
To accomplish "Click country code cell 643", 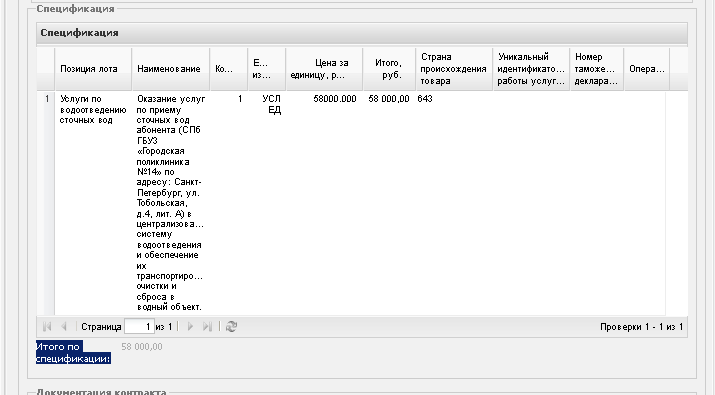I will pos(425,99).
